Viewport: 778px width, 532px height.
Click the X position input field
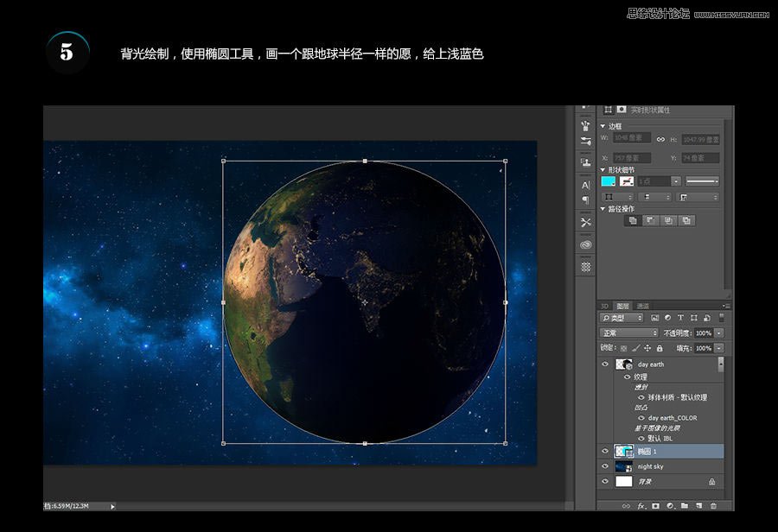point(632,158)
